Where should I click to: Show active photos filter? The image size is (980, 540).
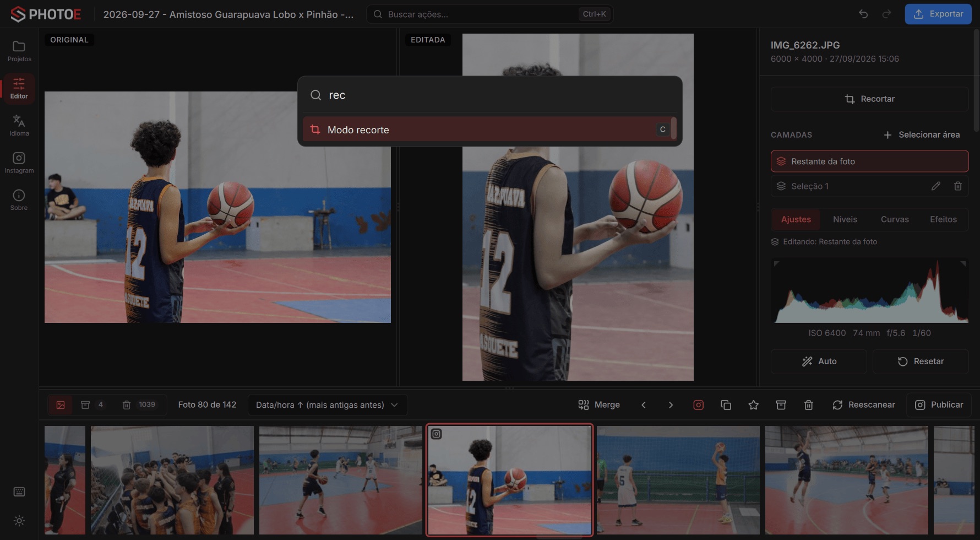tap(61, 405)
